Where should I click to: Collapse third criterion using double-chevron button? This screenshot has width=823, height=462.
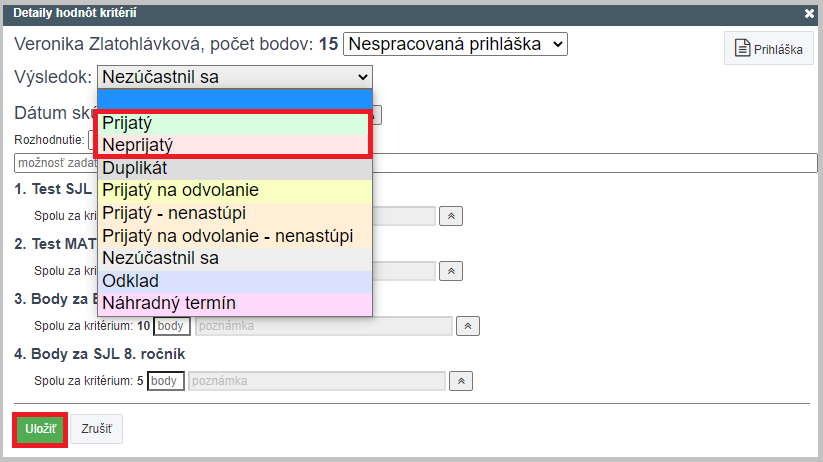tap(468, 326)
